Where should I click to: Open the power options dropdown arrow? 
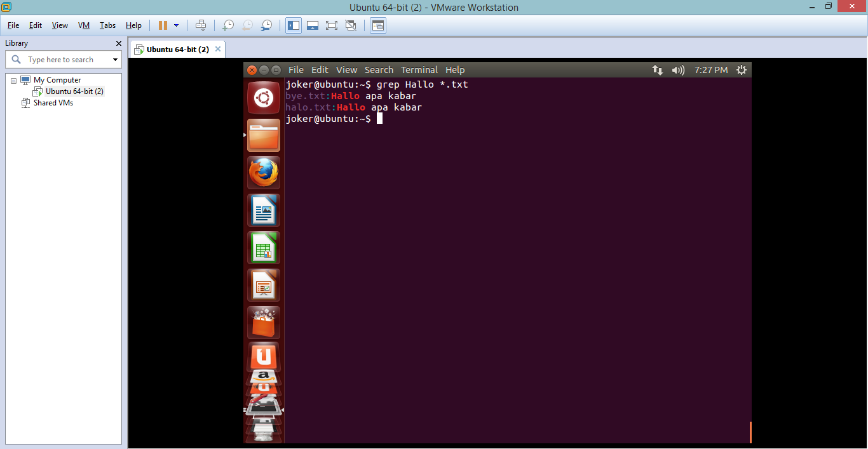(x=176, y=25)
